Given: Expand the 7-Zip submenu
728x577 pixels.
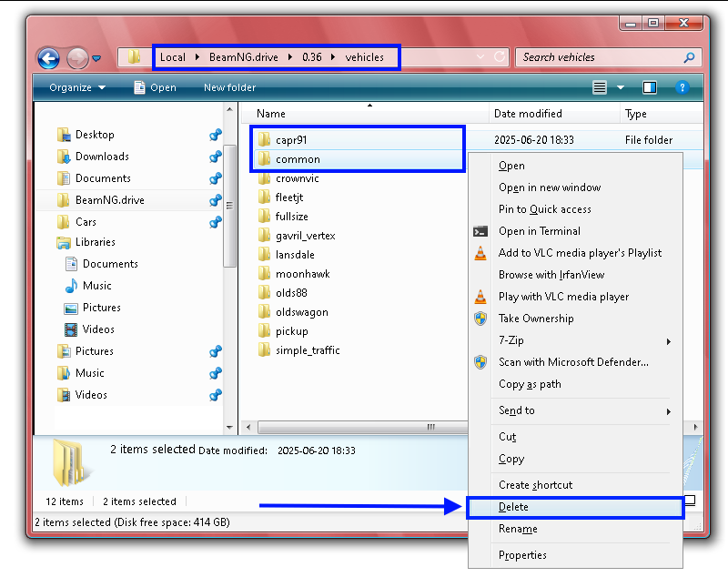Looking at the screenshot, I should 576,340.
